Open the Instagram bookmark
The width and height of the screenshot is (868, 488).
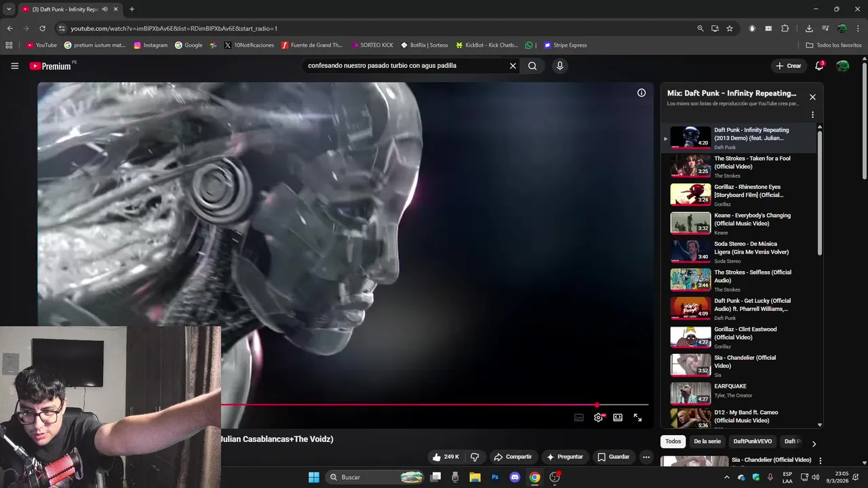(151, 45)
